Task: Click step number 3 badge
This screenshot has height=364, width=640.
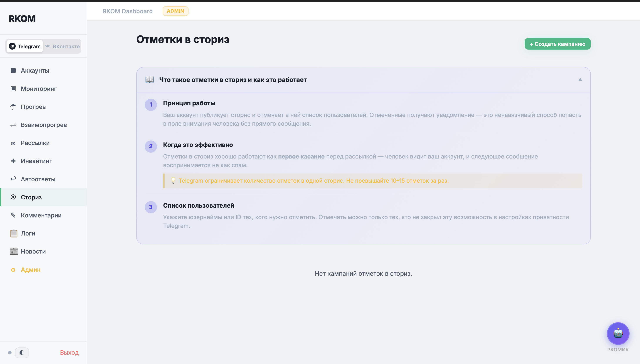Action: [x=151, y=207]
